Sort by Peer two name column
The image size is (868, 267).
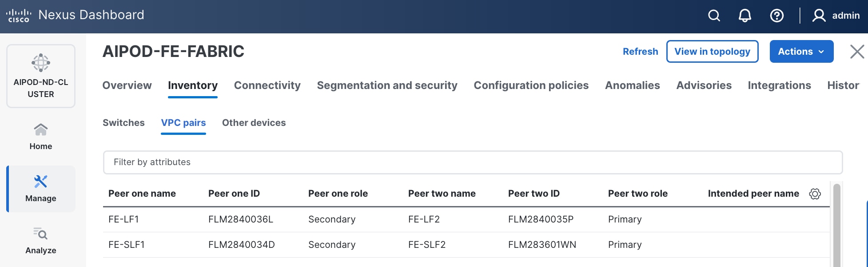pyautogui.click(x=442, y=194)
